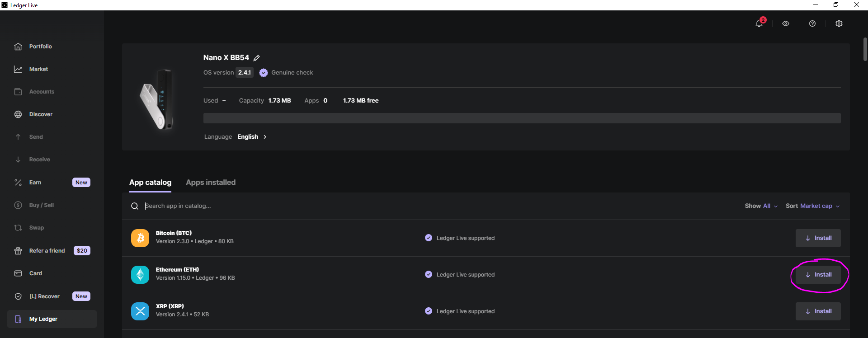Click the device storage usage bar
Image resolution: width=868 pixels, height=338 pixels.
coord(522,118)
